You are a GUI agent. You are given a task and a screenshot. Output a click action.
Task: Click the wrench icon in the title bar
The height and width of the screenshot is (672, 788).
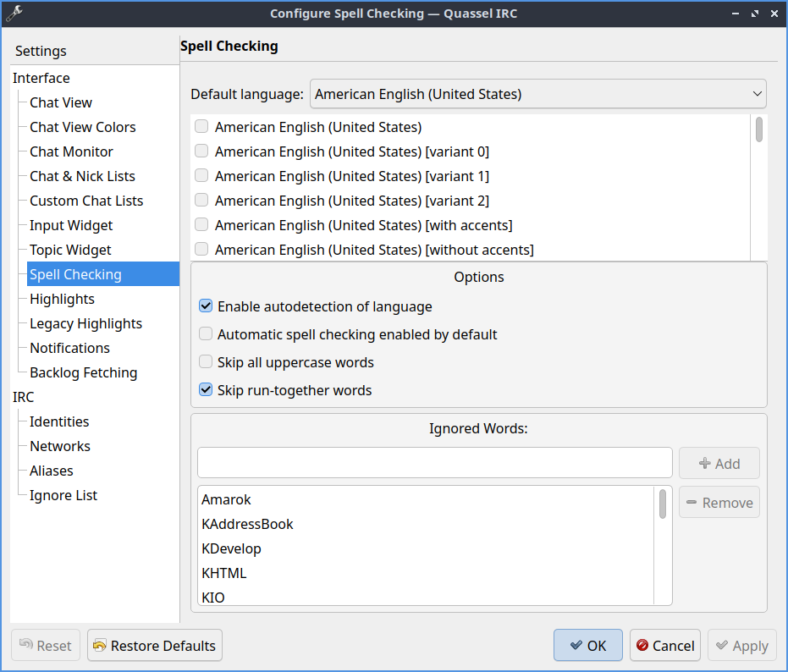pos(14,13)
